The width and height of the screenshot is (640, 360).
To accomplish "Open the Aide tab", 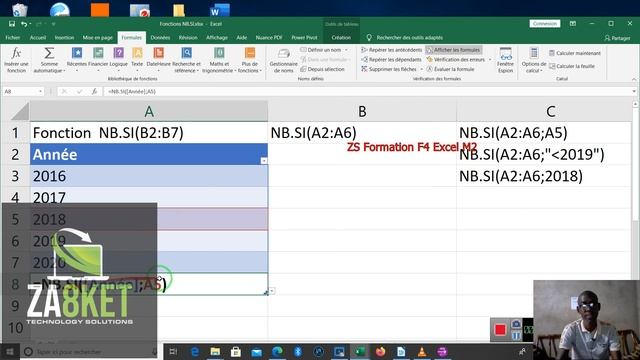I will 242,38.
